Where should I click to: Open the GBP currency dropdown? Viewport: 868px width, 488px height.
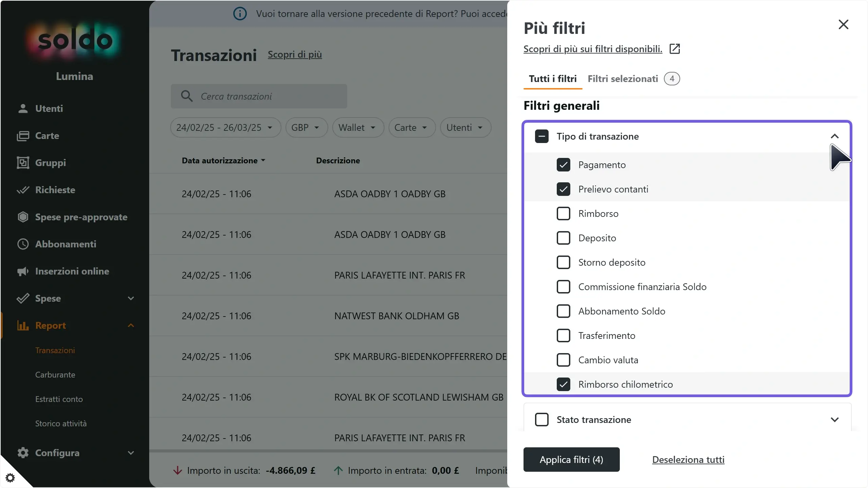point(307,127)
